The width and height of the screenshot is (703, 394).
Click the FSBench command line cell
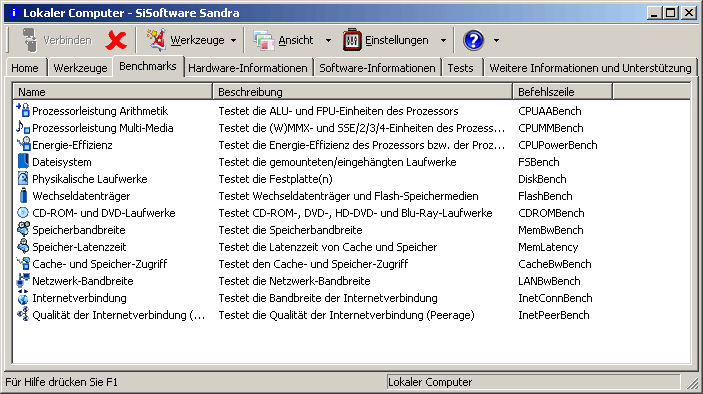(x=538, y=162)
